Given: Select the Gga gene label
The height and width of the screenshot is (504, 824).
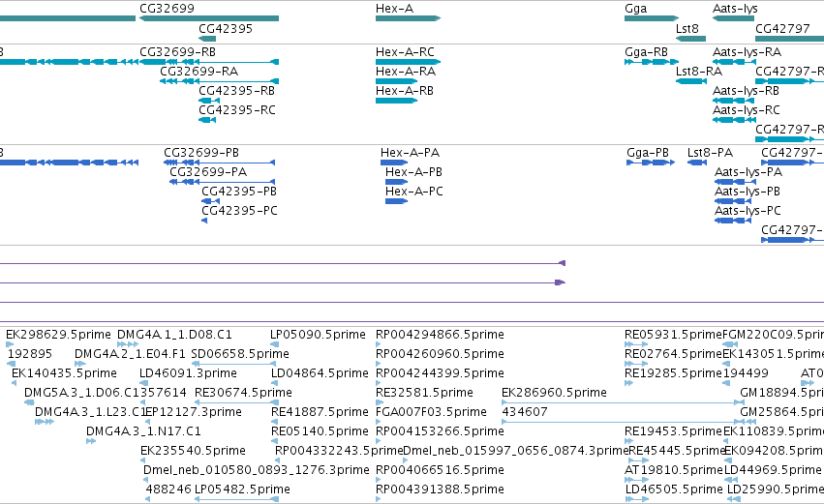Looking at the screenshot, I should point(635,9).
